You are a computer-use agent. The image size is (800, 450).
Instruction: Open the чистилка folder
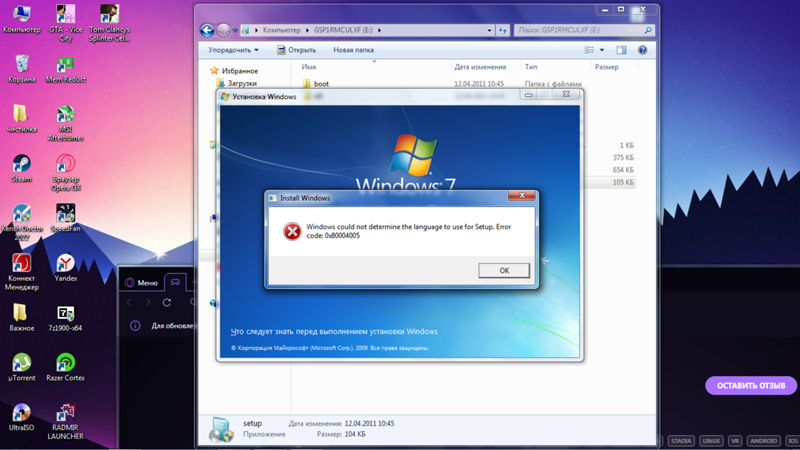click(21, 119)
